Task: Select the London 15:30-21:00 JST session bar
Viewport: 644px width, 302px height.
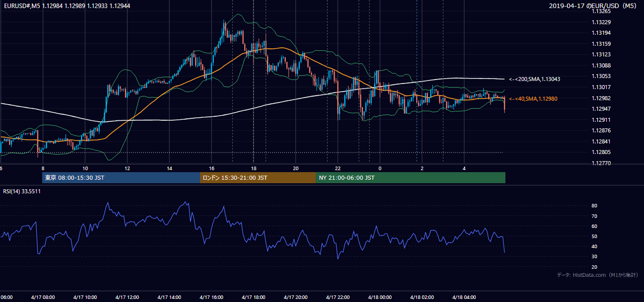Action: click(258, 178)
